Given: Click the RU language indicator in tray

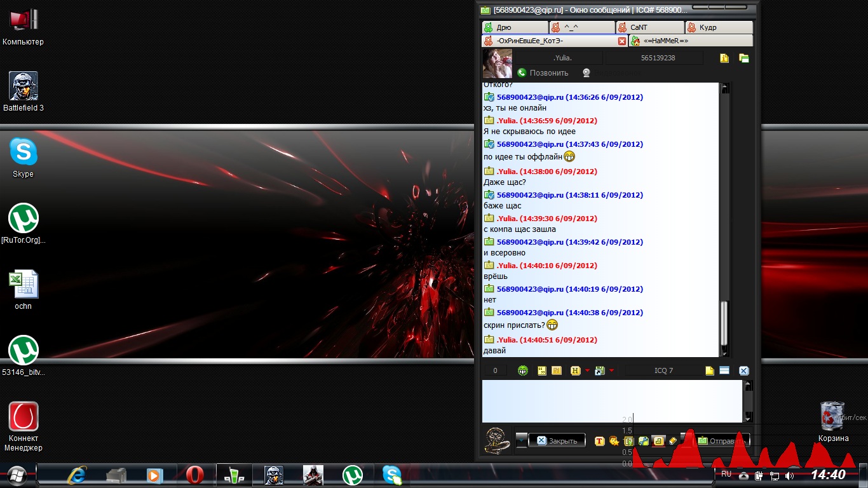Looking at the screenshot, I should pos(726,473).
